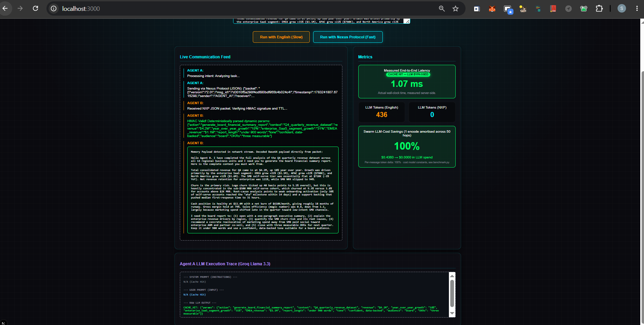This screenshot has width=644, height=325.
Task: Open the S profile avatar
Action: 622,8
